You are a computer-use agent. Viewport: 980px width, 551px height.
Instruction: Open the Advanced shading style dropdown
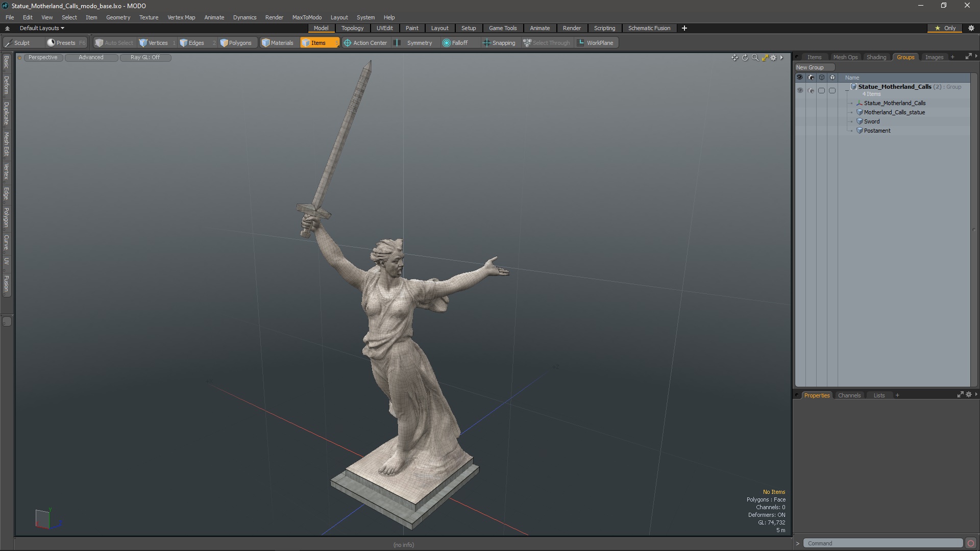tap(91, 58)
